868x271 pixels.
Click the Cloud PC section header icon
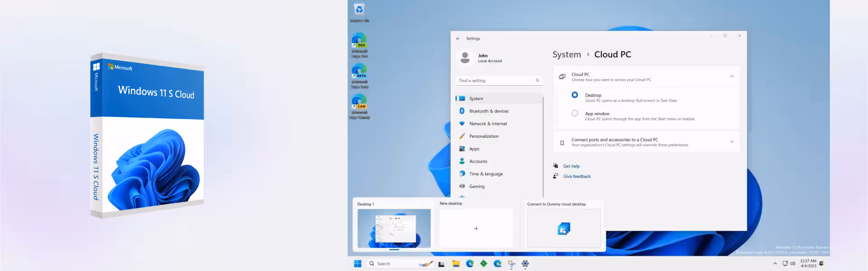pos(562,77)
